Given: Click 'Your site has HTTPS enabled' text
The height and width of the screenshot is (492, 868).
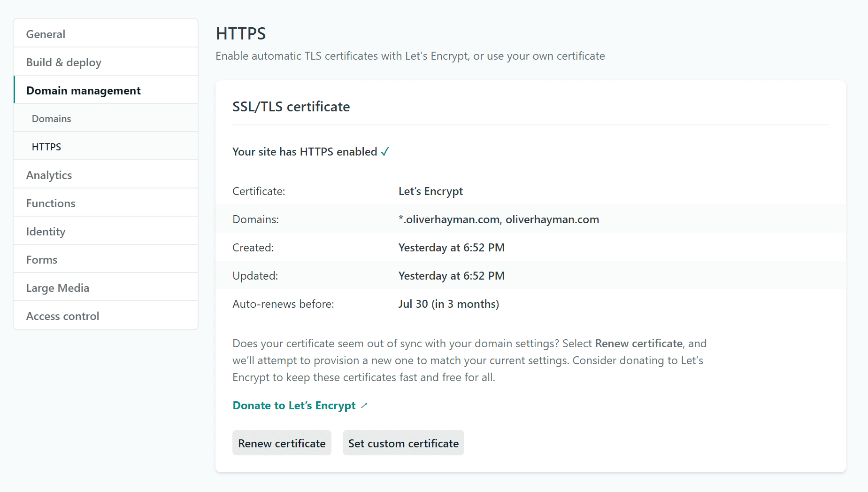Looking at the screenshot, I should (305, 152).
